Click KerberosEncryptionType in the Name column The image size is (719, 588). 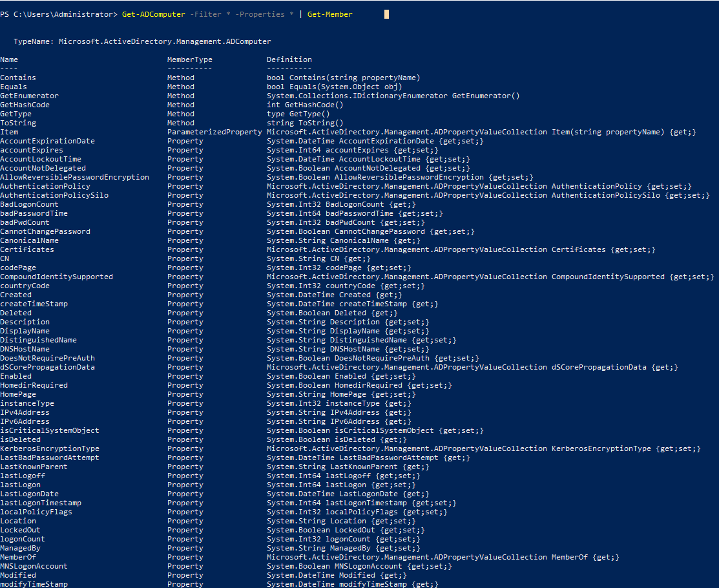50,448
